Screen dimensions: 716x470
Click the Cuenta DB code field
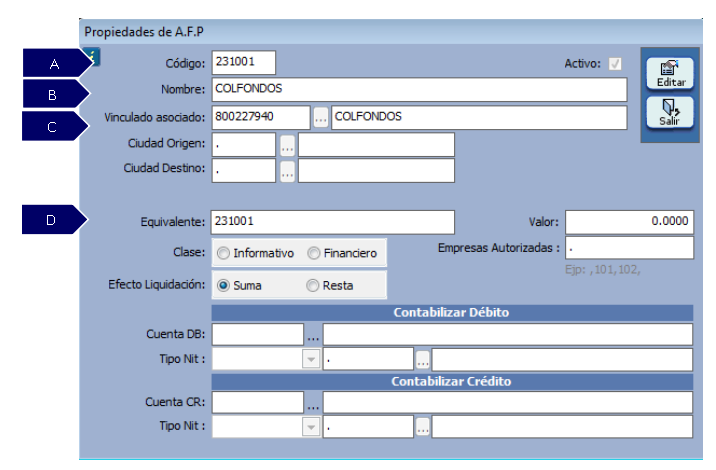(258, 334)
